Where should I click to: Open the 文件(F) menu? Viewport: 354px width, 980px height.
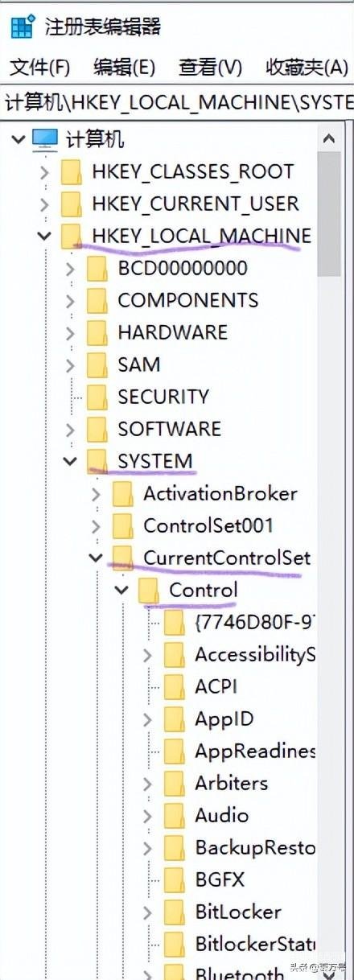pyautogui.click(x=40, y=68)
